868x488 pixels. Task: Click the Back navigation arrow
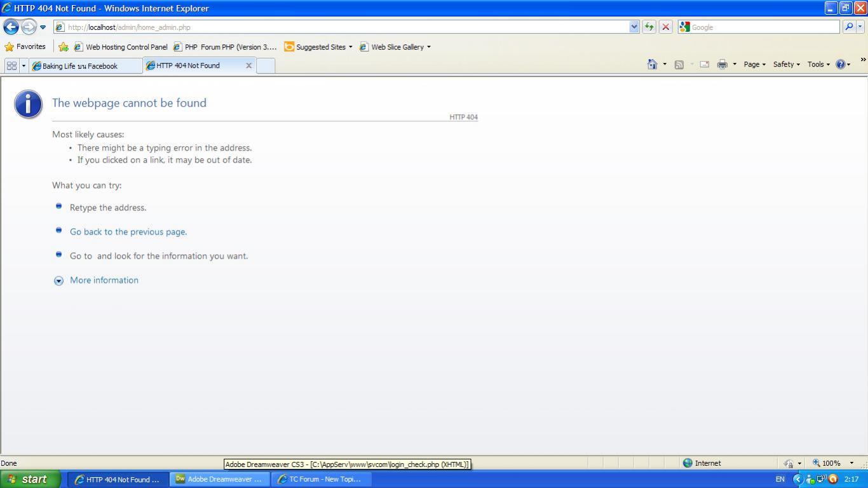pos(11,27)
